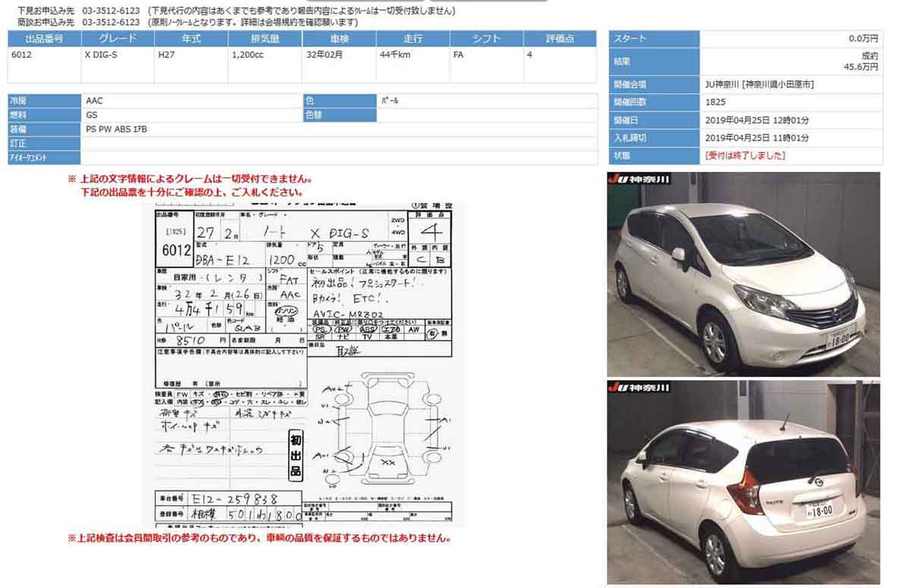The image size is (912, 588).
Task: Click the 装備 row label
Action: click(44, 129)
